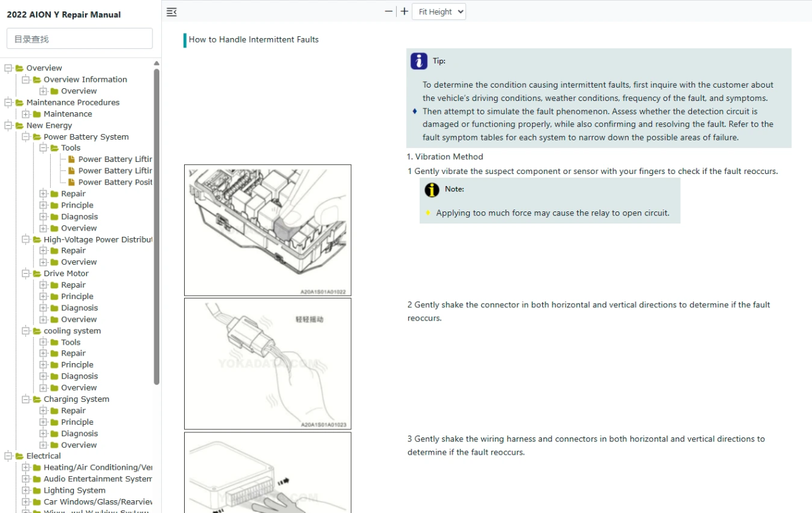Click Diagnosis folder icon under cooling system
Image resolution: width=812 pixels, height=513 pixels.
point(55,376)
